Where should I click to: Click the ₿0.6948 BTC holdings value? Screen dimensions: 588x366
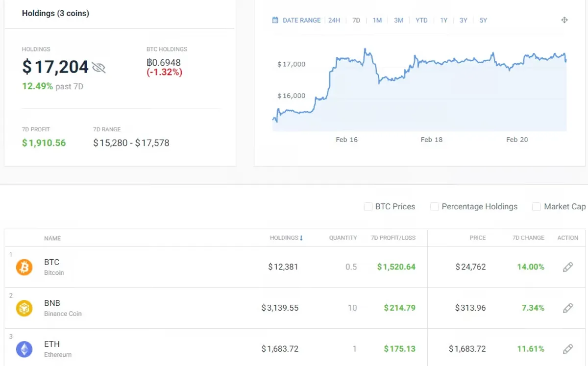(x=164, y=63)
